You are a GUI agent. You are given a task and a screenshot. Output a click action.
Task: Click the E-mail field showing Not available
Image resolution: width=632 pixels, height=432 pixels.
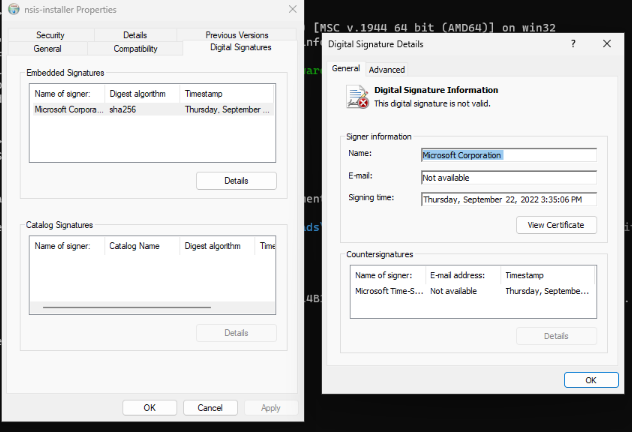509,178
